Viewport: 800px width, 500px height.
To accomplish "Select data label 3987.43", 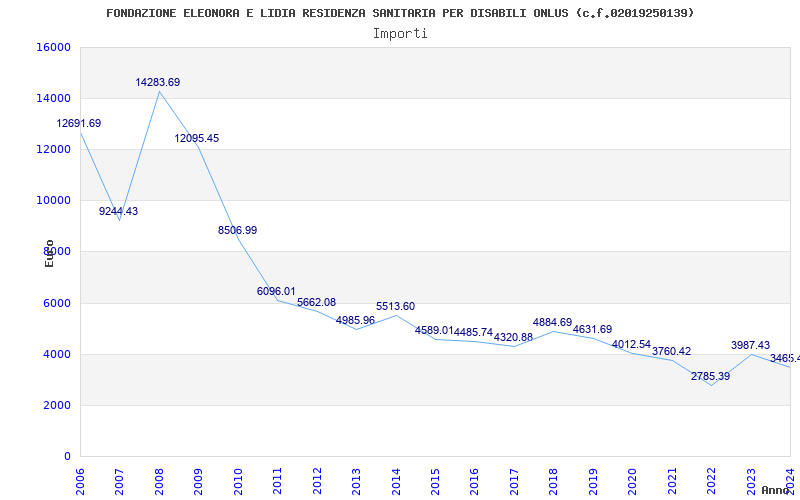I will pos(751,345).
